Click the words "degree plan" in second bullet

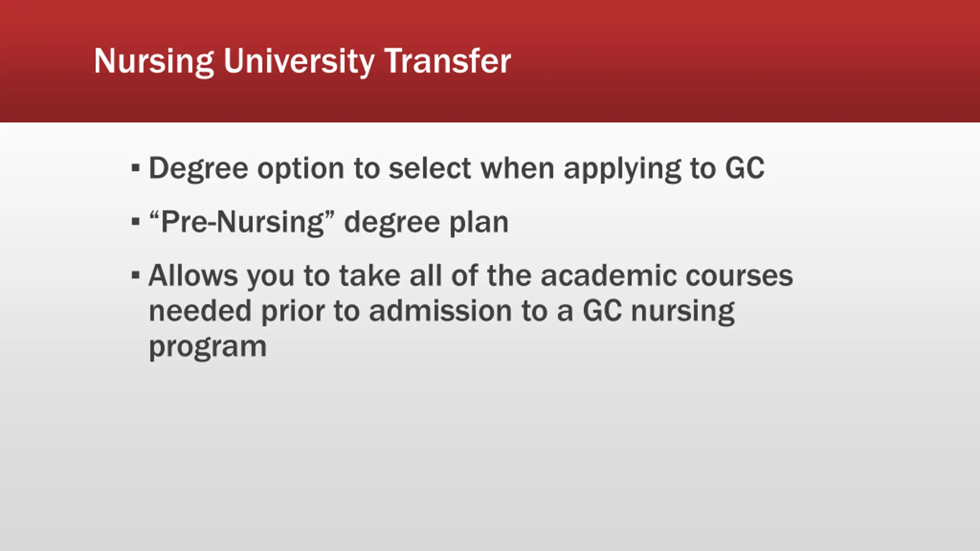(x=426, y=223)
